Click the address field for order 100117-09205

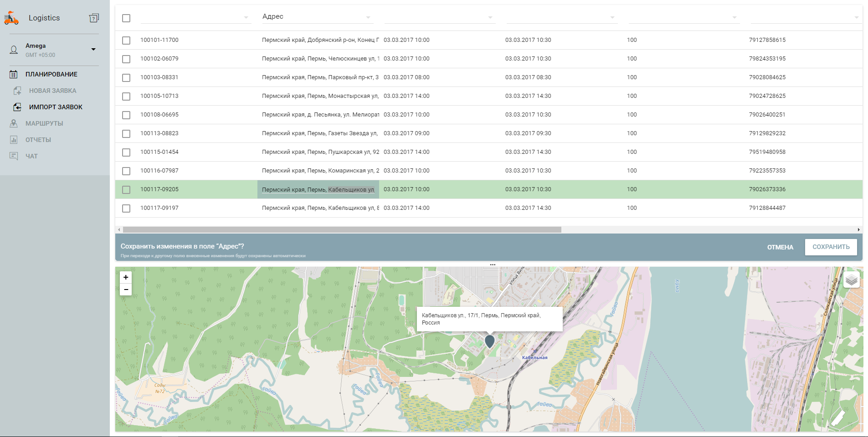pyautogui.click(x=318, y=189)
